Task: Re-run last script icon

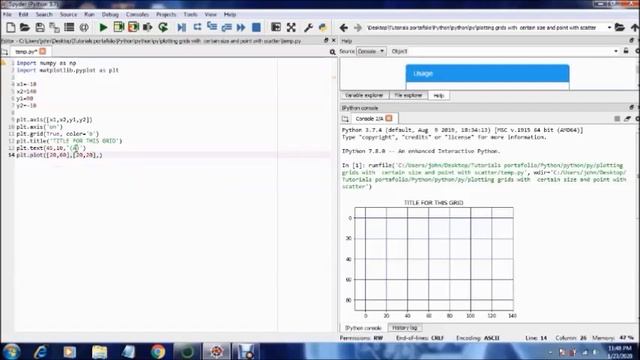Action: click(x=163, y=27)
